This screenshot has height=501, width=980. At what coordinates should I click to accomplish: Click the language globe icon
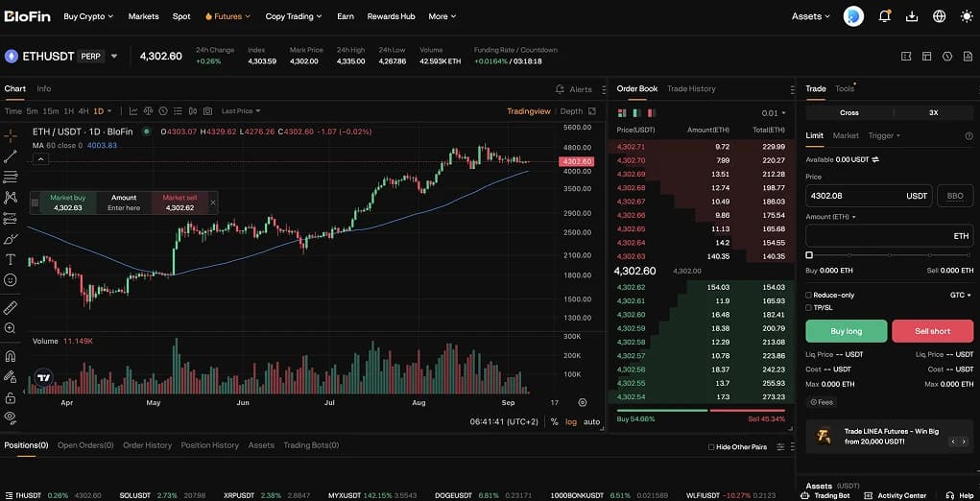(939, 16)
